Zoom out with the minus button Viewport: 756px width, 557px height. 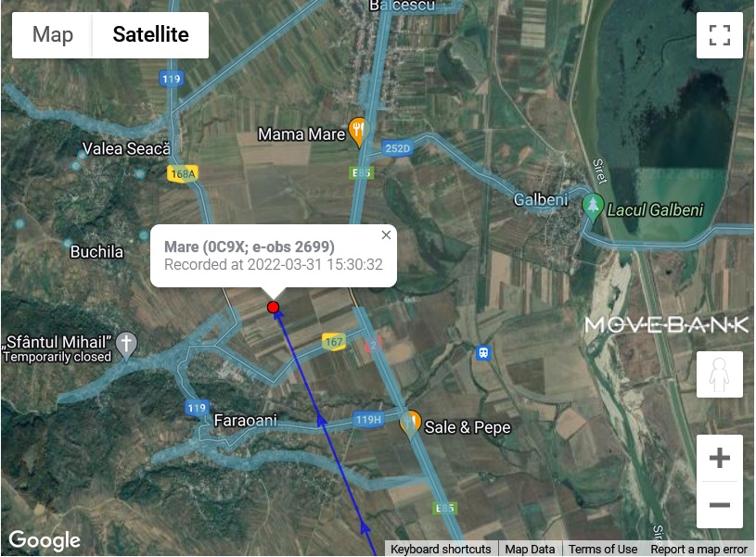click(719, 505)
